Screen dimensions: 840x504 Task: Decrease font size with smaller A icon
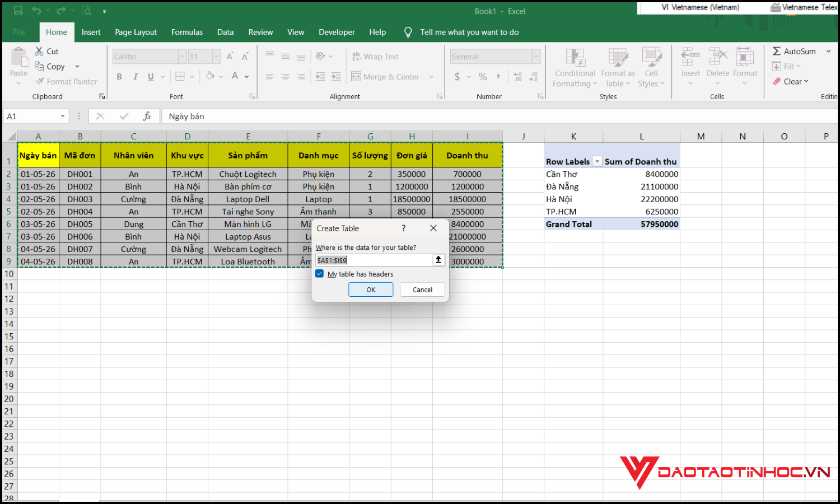click(x=245, y=57)
